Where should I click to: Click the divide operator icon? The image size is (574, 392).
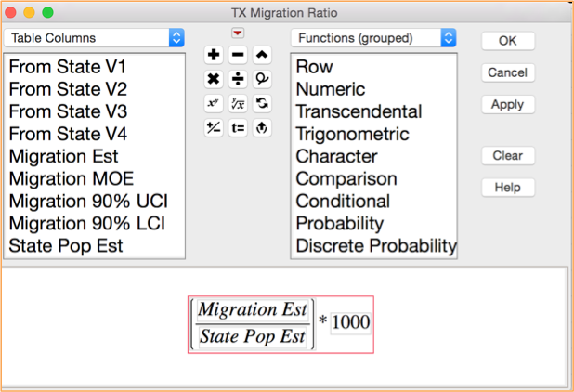238,79
